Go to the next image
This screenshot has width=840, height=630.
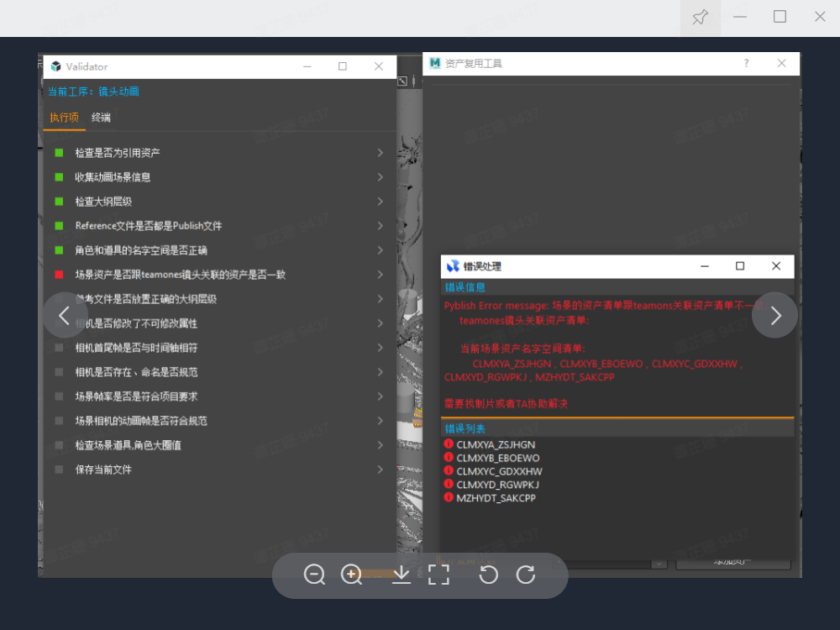775,316
